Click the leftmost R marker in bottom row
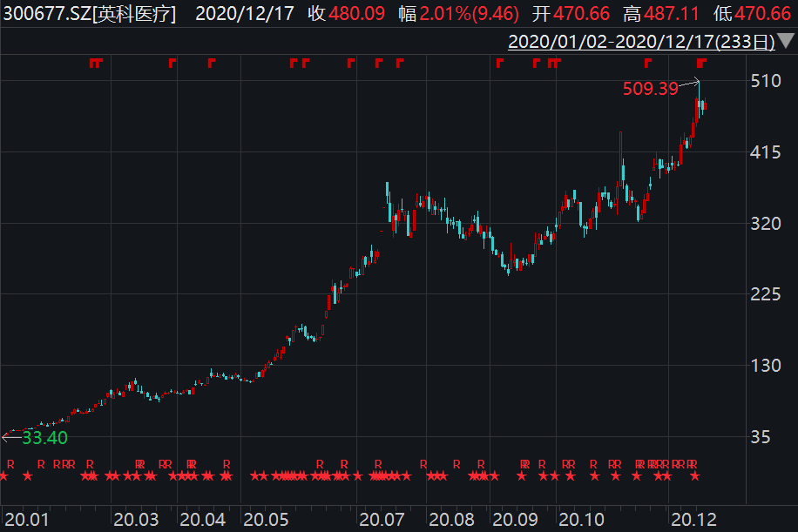Image resolution: width=798 pixels, height=532 pixels. (10, 463)
